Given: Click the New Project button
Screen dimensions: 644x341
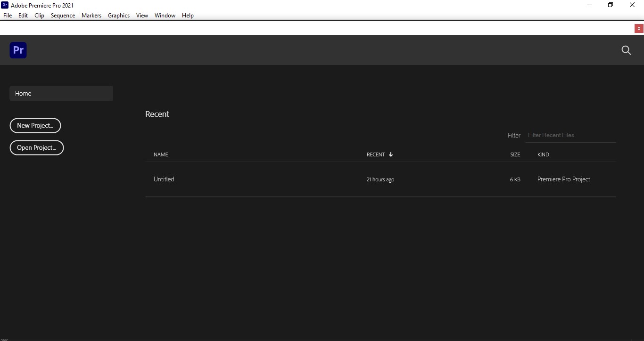Looking at the screenshot, I should tap(35, 126).
